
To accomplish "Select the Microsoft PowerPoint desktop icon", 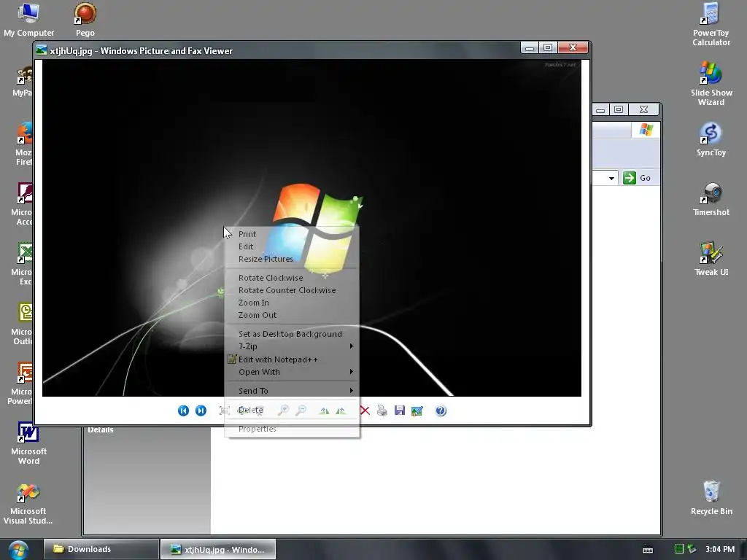I will [20, 383].
